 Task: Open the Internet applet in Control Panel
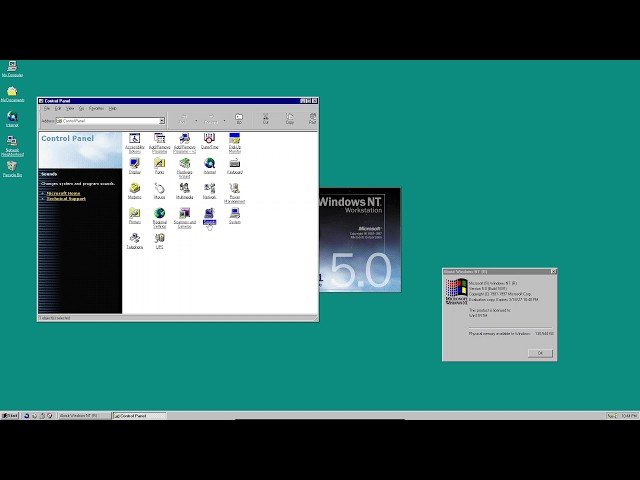(x=209, y=166)
